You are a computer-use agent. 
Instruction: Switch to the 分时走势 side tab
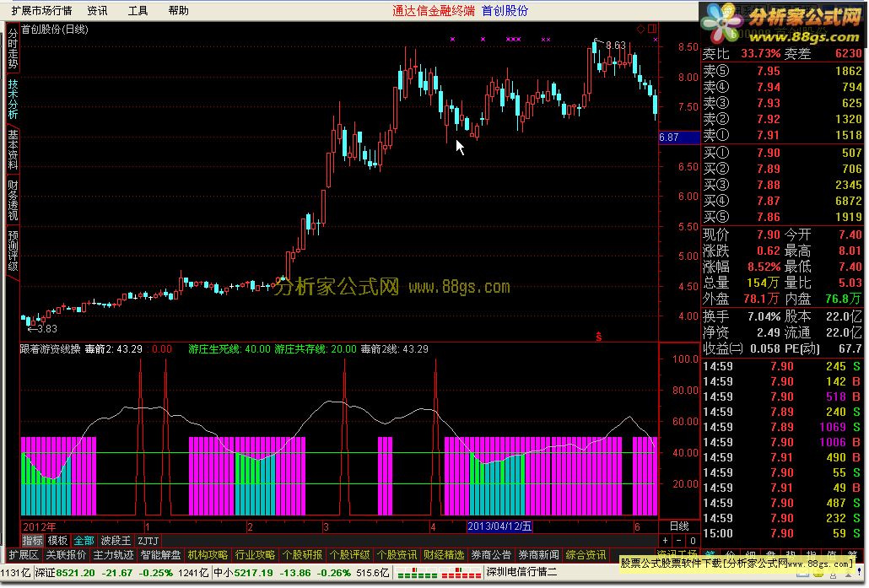pos(12,49)
